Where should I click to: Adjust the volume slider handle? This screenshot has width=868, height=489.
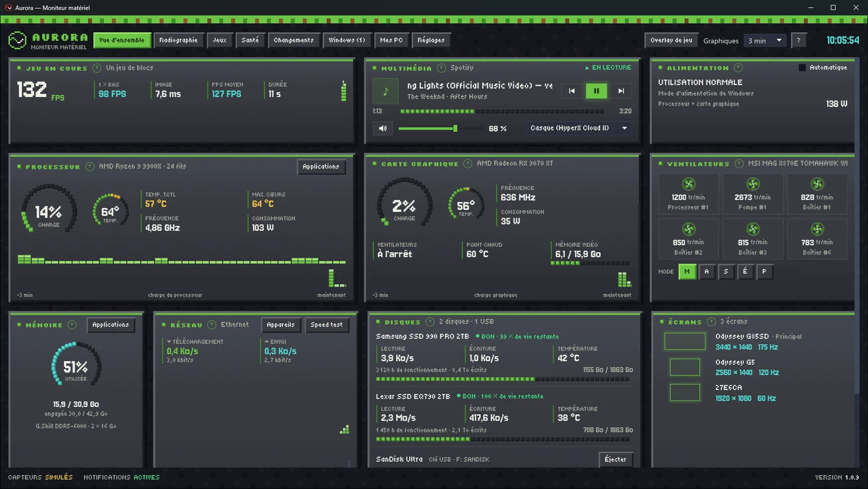[455, 128]
